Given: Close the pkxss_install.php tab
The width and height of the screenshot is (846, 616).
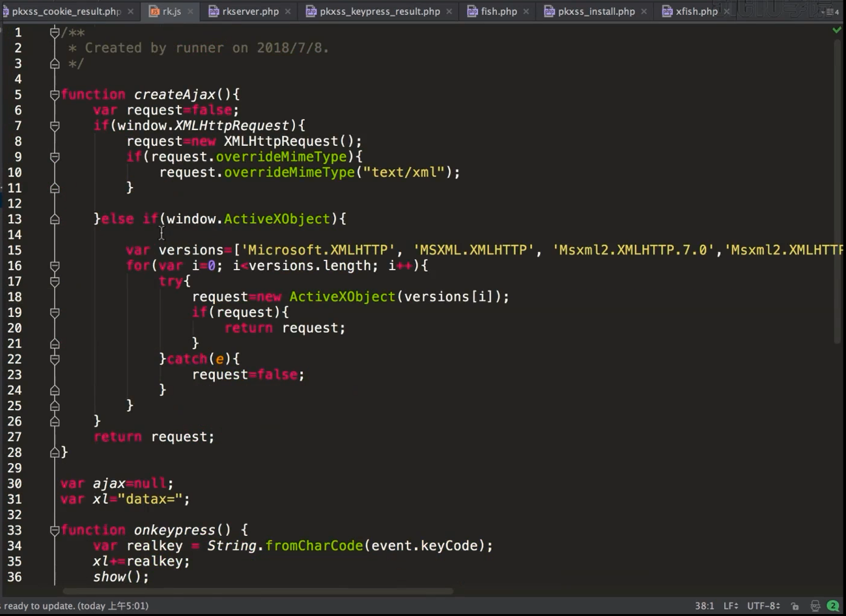Looking at the screenshot, I should [644, 12].
